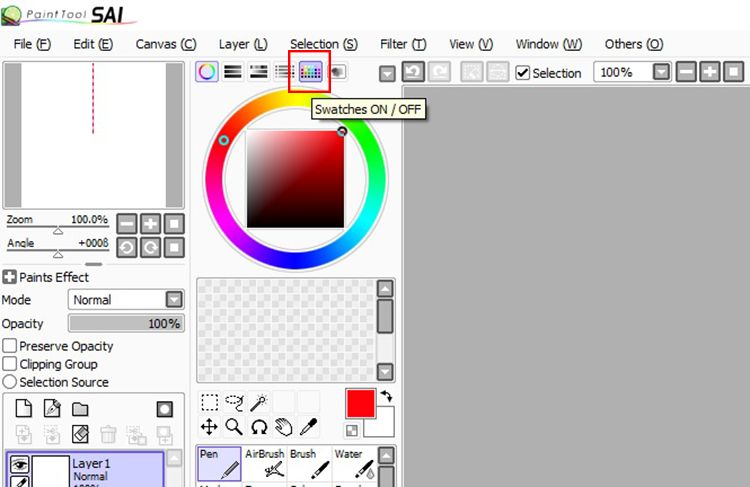Toggle the Color Wheel panel icon
Screen dimensions: 750x487
pyautogui.click(x=207, y=72)
